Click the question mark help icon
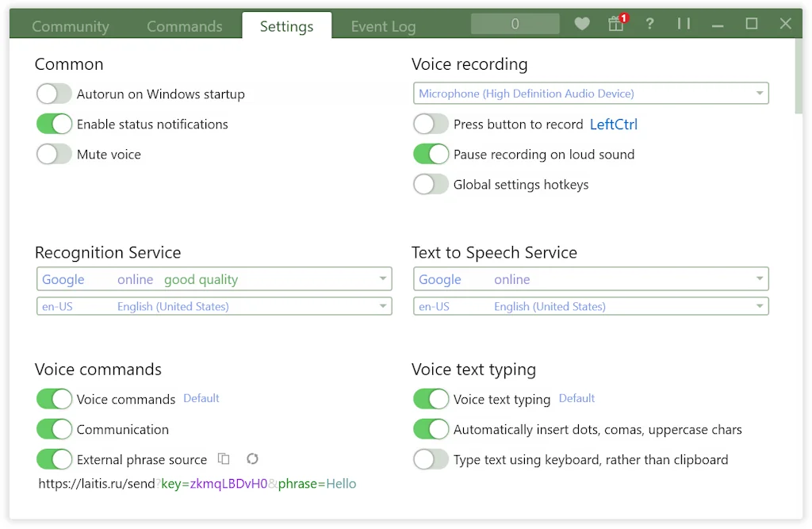 pyautogui.click(x=649, y=25)
